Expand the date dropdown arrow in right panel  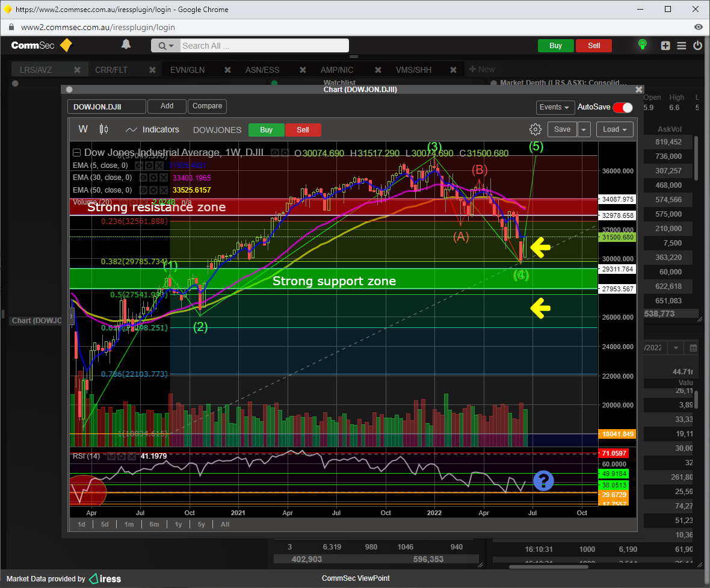point(676,348)
